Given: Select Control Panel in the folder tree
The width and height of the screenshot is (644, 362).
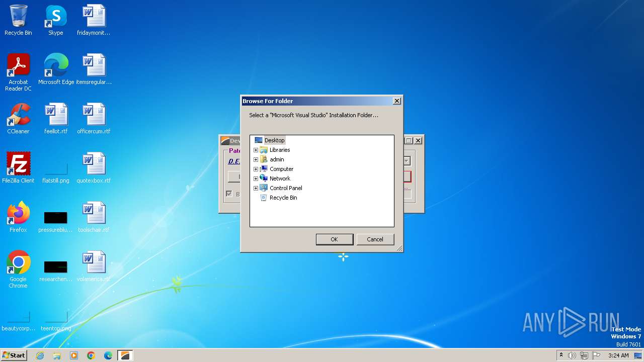Looking at the screenshot, I should click(286, 188).
